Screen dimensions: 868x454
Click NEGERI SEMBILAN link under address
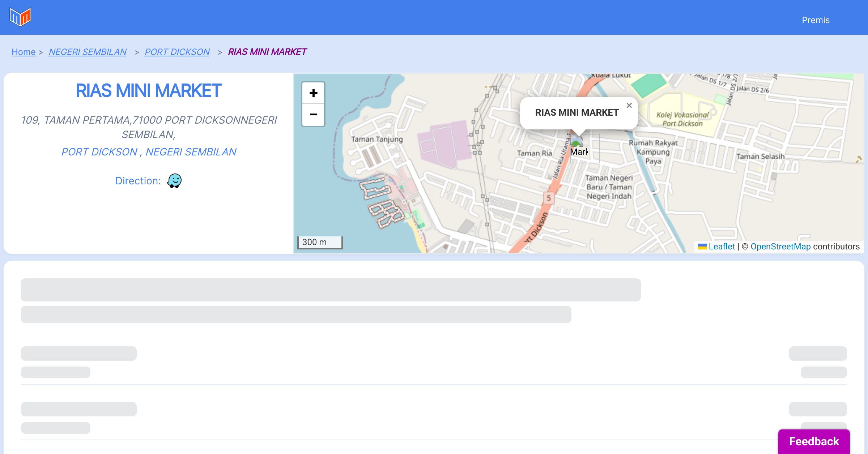[191, 152]
